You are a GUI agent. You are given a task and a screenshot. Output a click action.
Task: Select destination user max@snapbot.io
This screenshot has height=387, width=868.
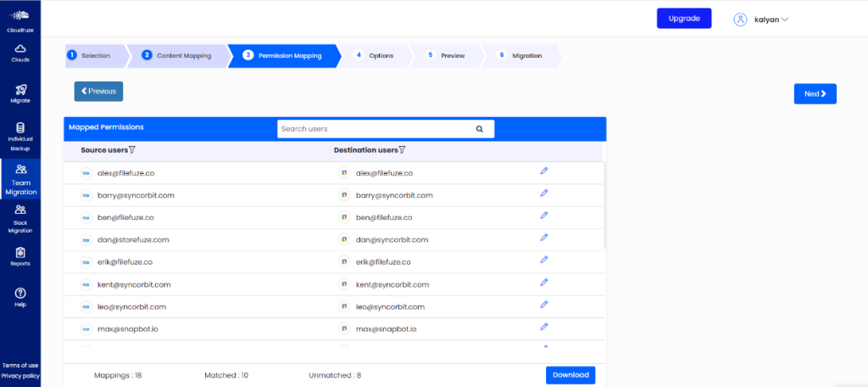click(x=386, y=328)
